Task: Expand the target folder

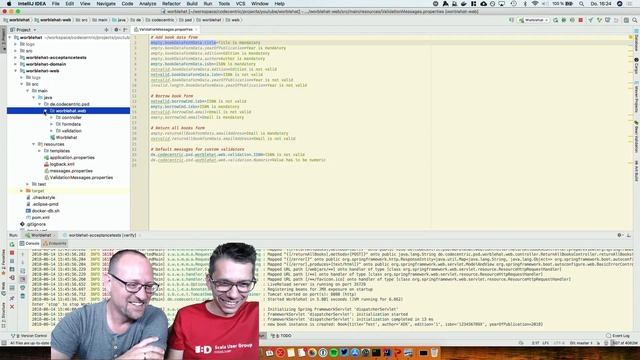Action: pos(22,191)
